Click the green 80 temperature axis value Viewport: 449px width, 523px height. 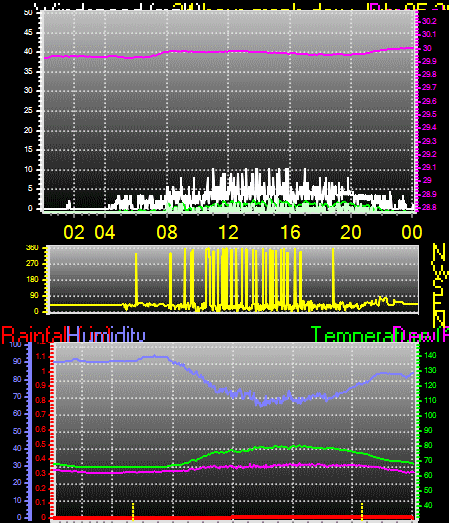click(428, 445)
